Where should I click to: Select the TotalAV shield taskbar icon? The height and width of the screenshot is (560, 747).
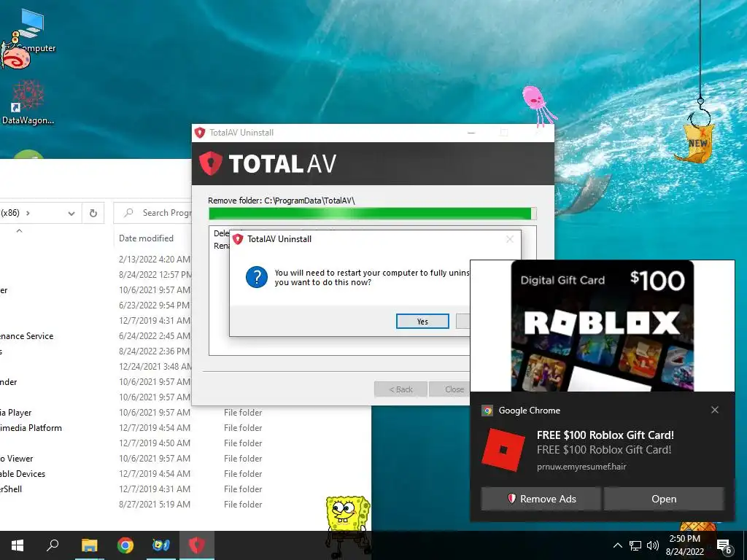197,545
